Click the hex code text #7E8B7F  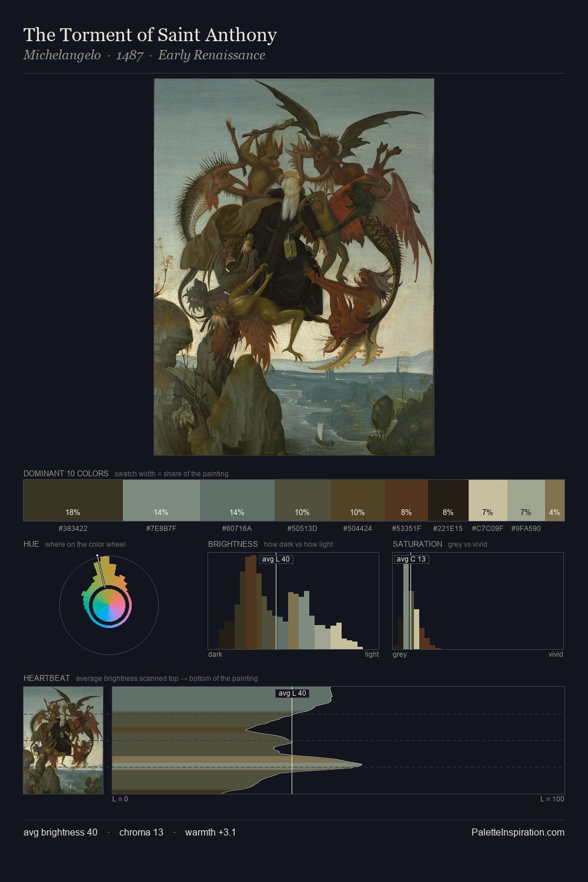161,529
